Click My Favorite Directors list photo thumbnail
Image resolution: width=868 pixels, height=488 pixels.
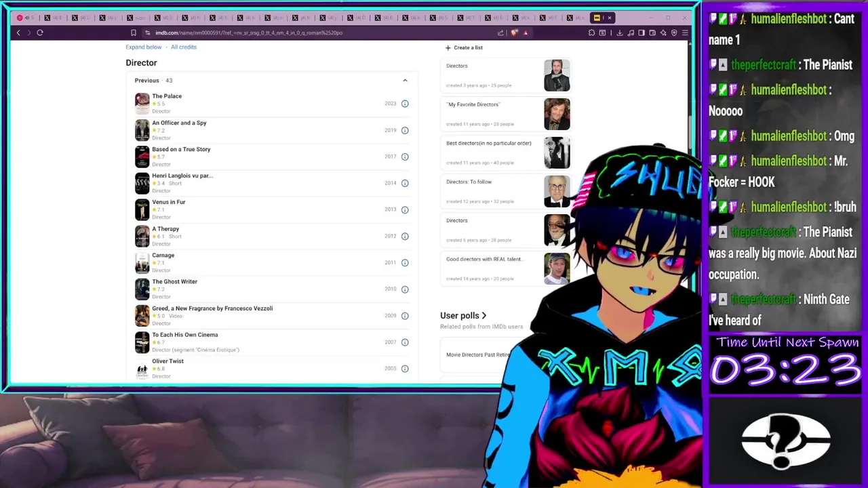(557, 114)
